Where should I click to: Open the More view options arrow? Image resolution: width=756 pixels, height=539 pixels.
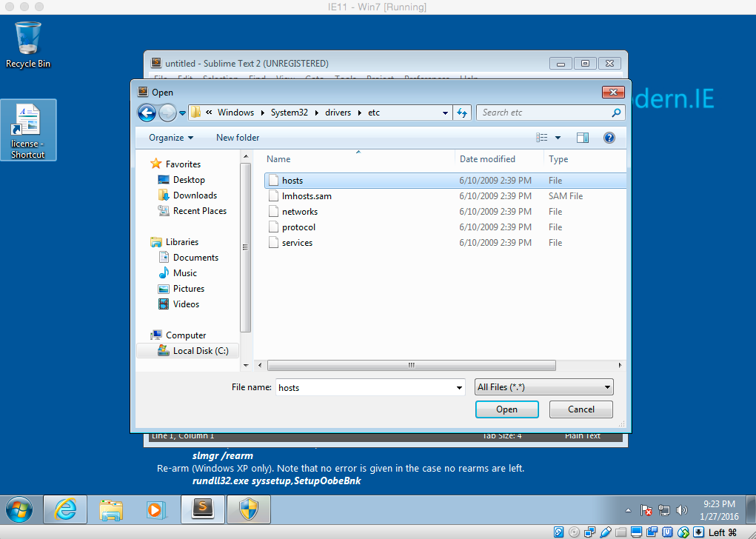[x=558, y=138]
